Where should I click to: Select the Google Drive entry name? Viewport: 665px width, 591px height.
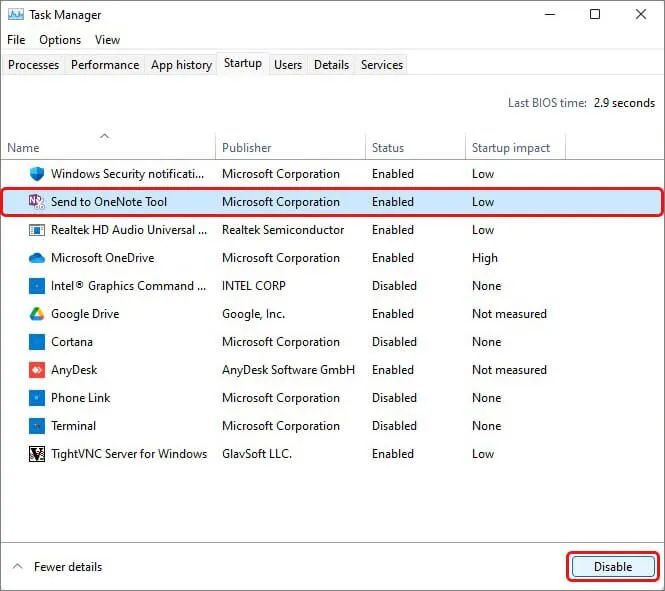pos(85,314)
